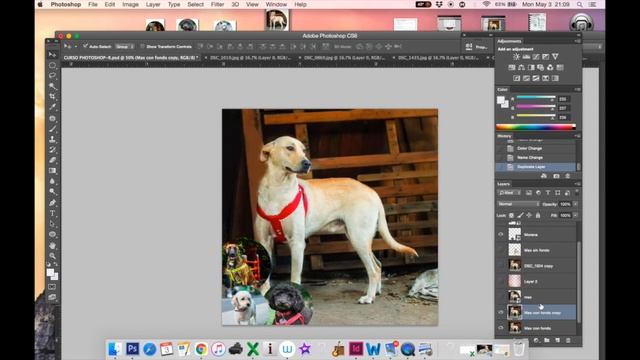
Task: Select the Path Selection tool
Action: click(x=52, y=224)
